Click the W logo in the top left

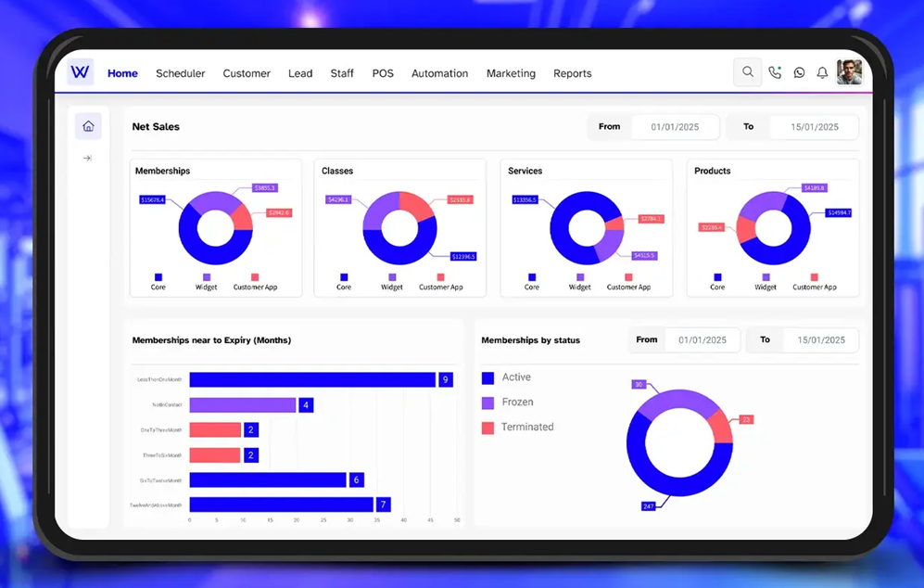(80, 71)
